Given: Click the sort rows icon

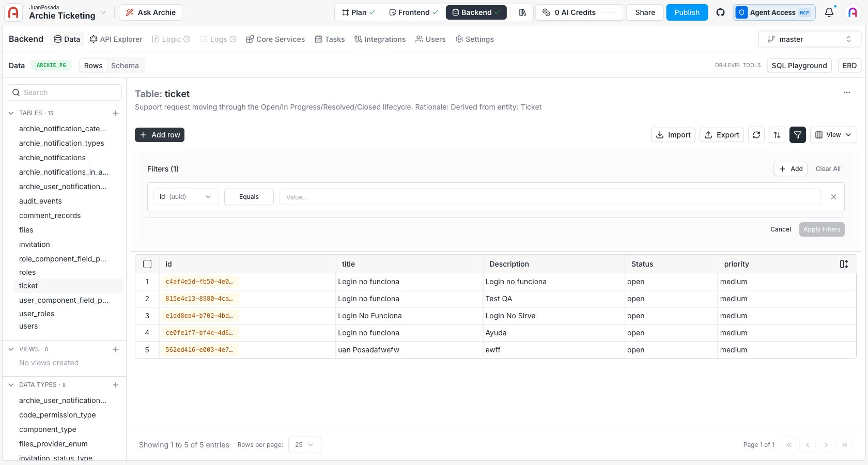Looking at the screenshot, I should click(x=777, y=135).
